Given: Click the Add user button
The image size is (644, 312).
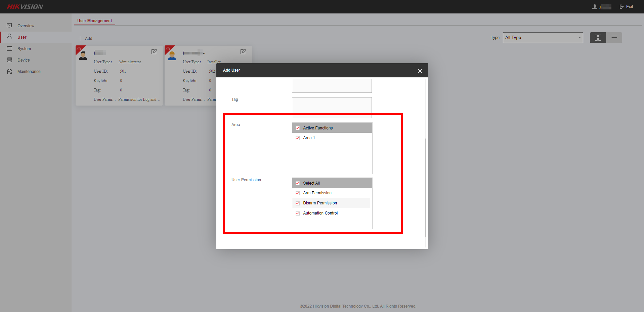Looking at the screenshot, I should coord(85,38).
